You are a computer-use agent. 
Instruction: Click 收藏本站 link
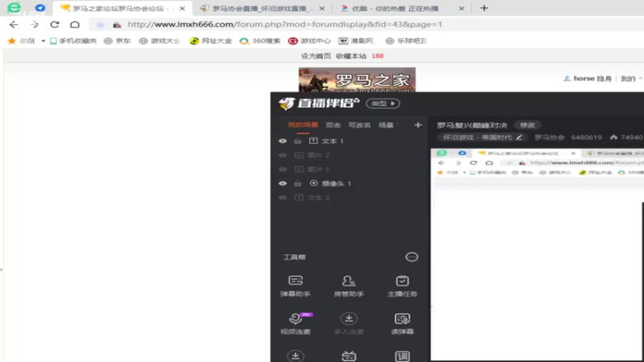351,56
